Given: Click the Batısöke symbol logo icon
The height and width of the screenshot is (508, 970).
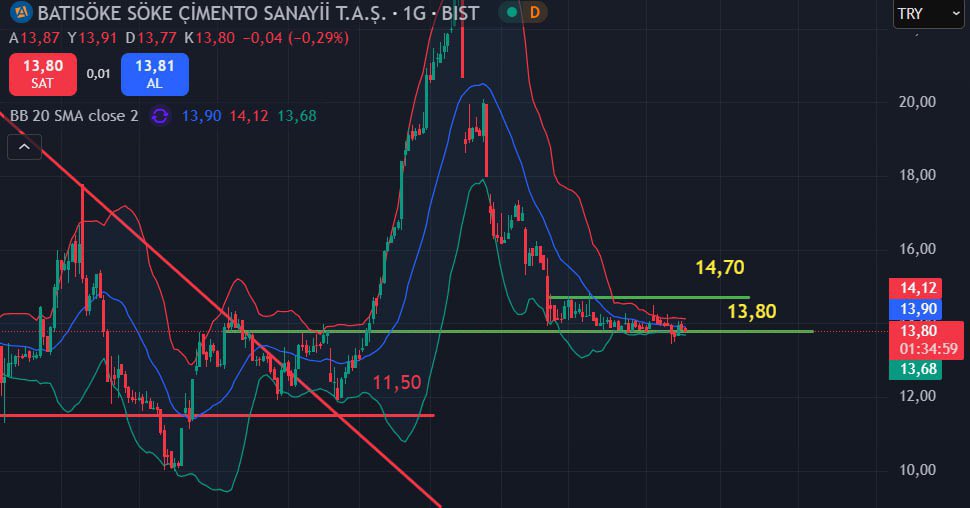Looking at the screenshot, I should [x=22, y=12].
